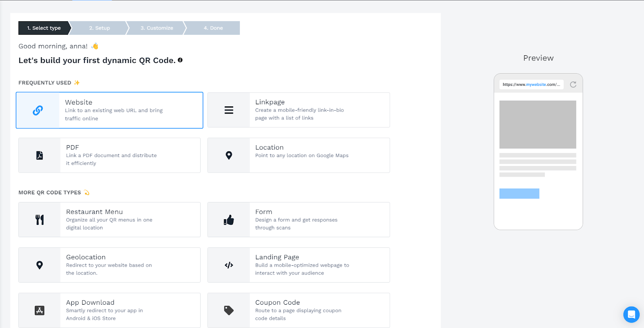Click the Linkpage hamburger lines icon
This screenshot has width=644, height=328.
(x=229, y=110)
